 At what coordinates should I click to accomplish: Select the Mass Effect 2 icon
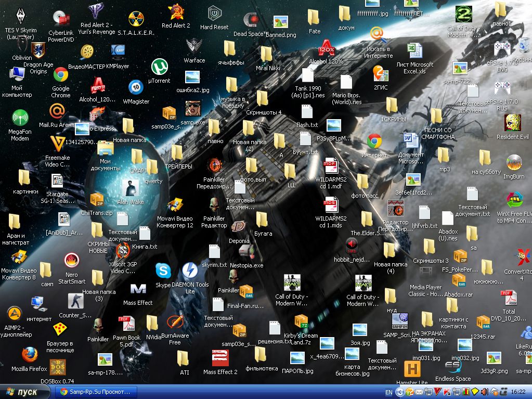tap(220, 358)
